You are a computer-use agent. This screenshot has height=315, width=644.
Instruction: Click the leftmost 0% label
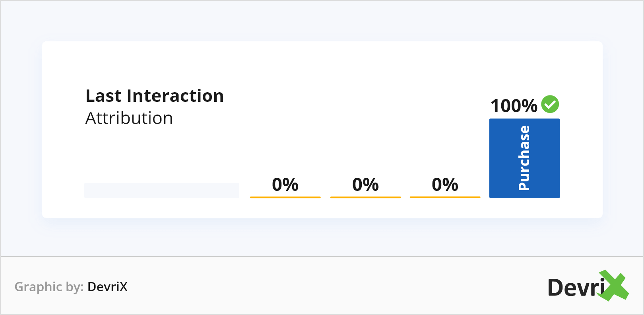tap(285, 185)
